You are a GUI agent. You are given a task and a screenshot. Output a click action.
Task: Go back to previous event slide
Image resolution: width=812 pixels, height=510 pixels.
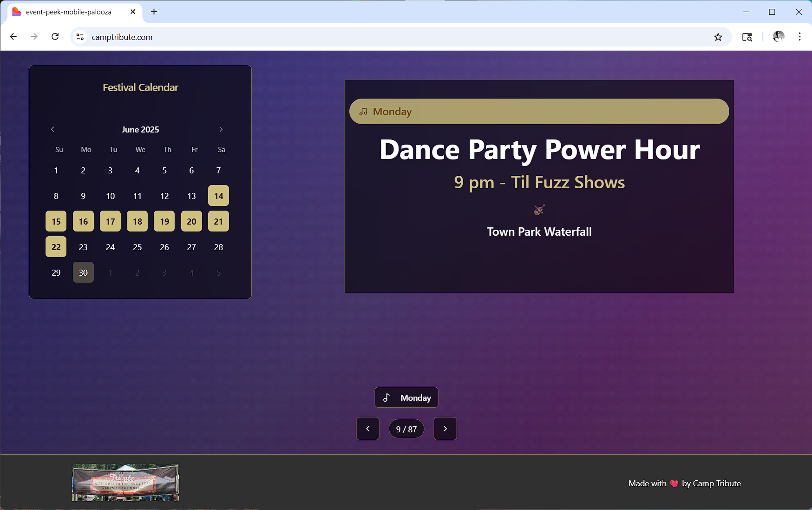(x=367, y=429)
